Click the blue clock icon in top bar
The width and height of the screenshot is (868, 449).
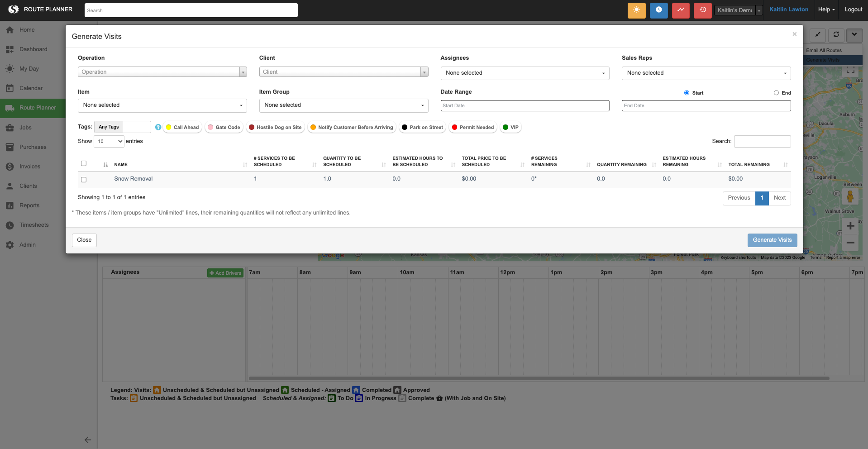point(658,10)
